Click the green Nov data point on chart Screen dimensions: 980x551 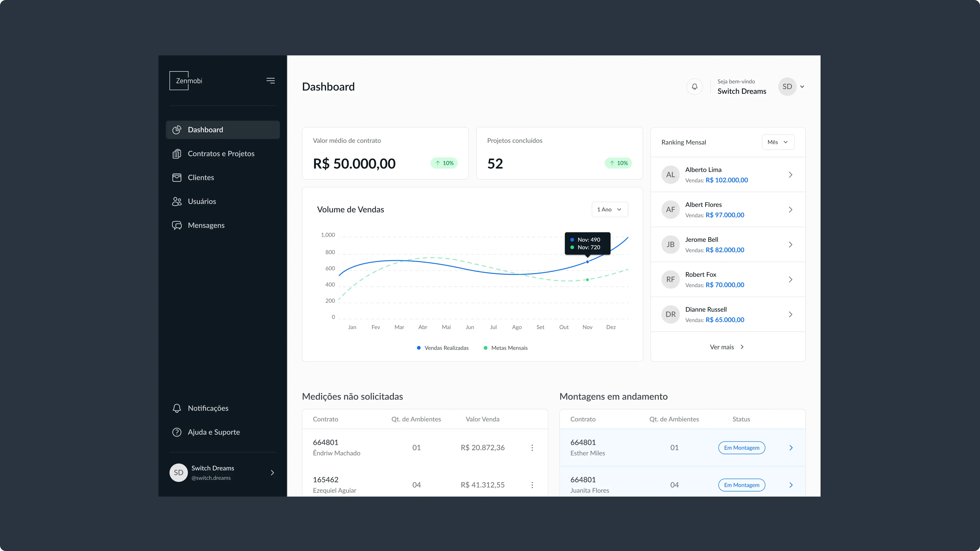click(x=587, y=280)
